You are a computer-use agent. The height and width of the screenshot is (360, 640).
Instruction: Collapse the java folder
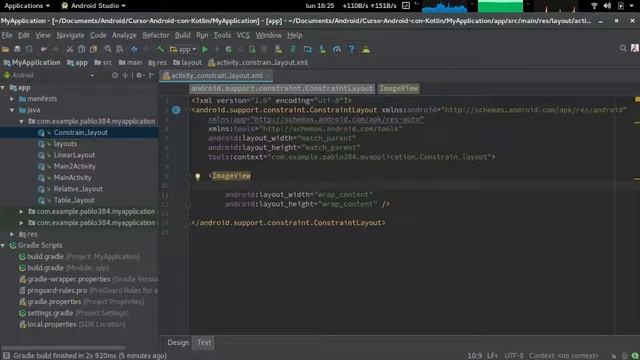[x=12, y=110]
